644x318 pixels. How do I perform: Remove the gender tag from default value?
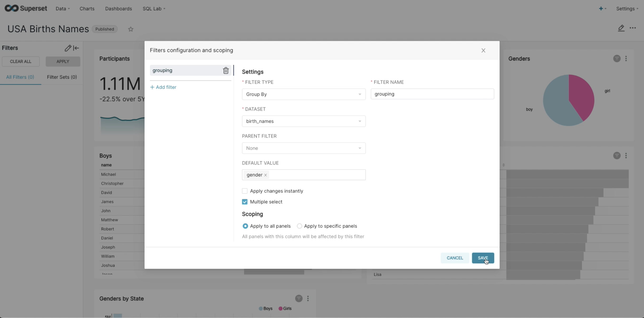[266, 175]
